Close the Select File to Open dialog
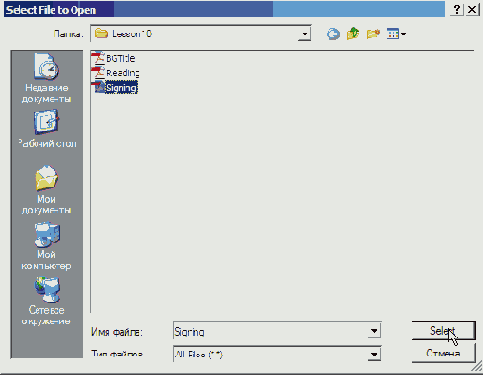This screenshot has width=483, height=375. tap(472, 9)
